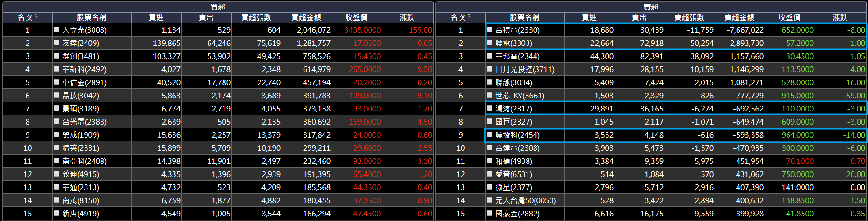Open stock 台光電(2383)

coord(84,122)
